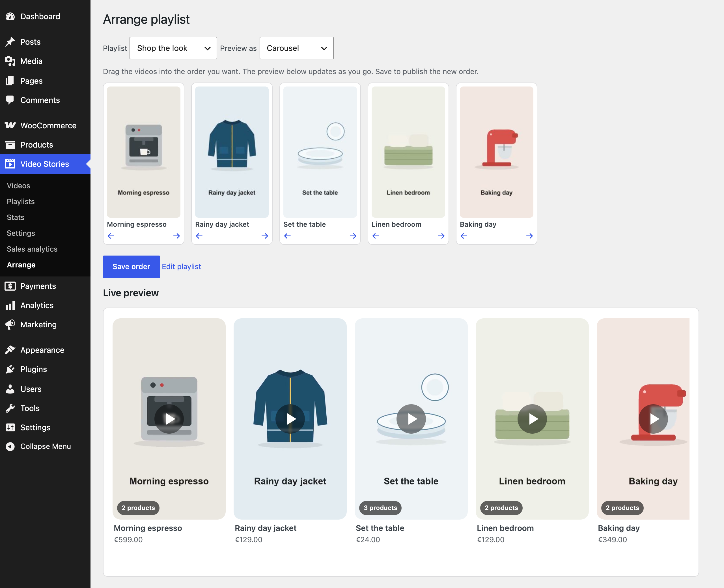This screenshot has height=588, width=724.
Task: Play Morning espresso preview video
Action: tap(169, 419)
